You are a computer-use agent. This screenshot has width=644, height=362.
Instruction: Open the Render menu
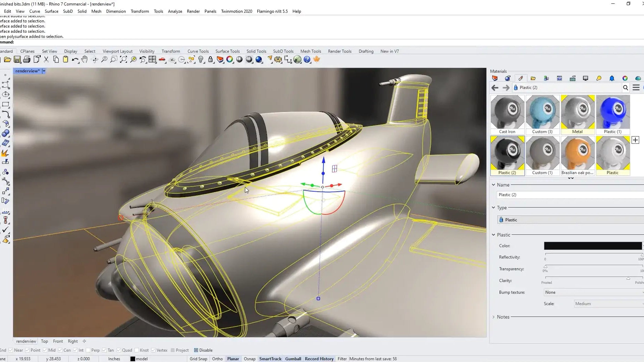[193, 11]
